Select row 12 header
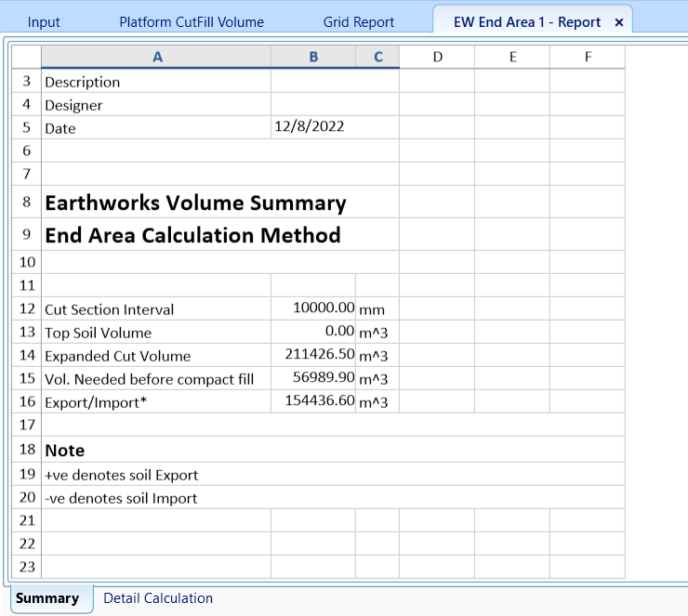Screen dimensions: 688x616 coord(27,308)
